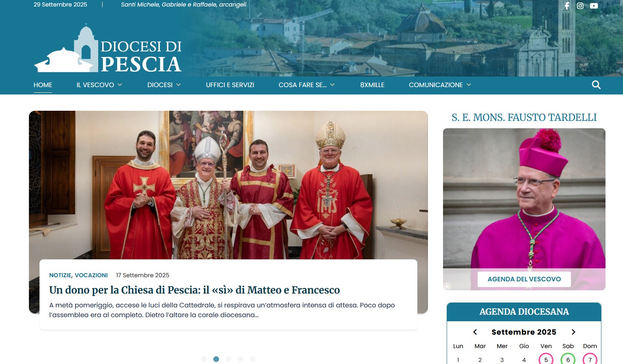Click the Agenda del Vescovo button
This screenshot has height=364, width=623.
[x=524, y=279]
